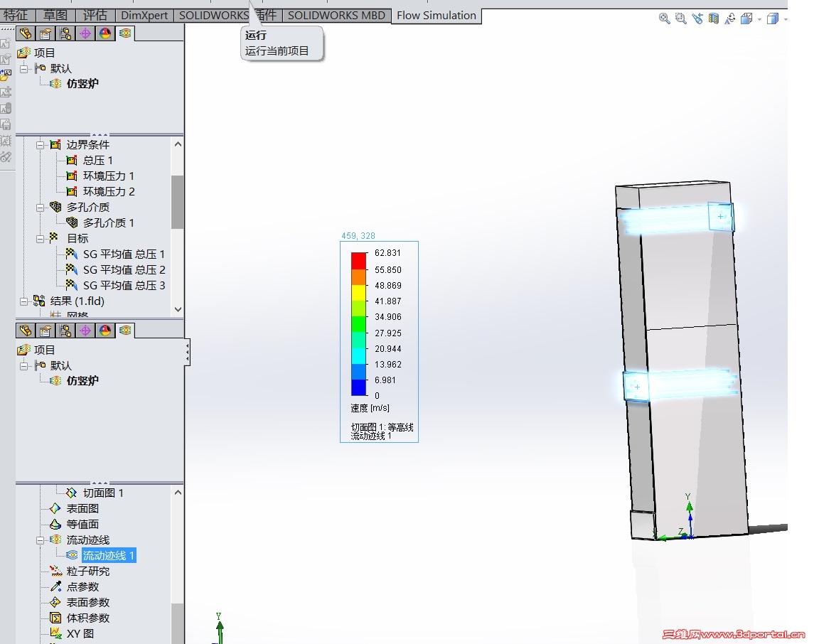
Task: Click green band of velocity color legend
Action: click(x=359, y=324)
